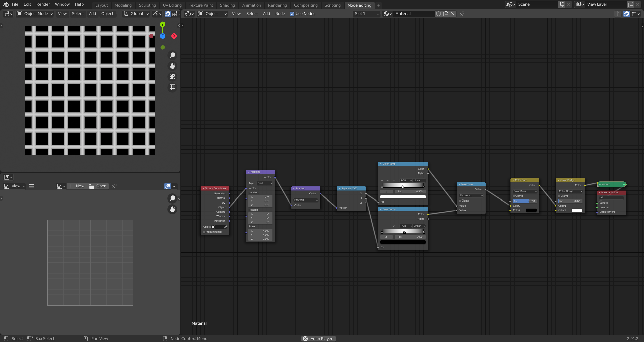The image size is (644, 342).
Task: Click Color Dodge Fac slider
Action: (x=570, y=201)
